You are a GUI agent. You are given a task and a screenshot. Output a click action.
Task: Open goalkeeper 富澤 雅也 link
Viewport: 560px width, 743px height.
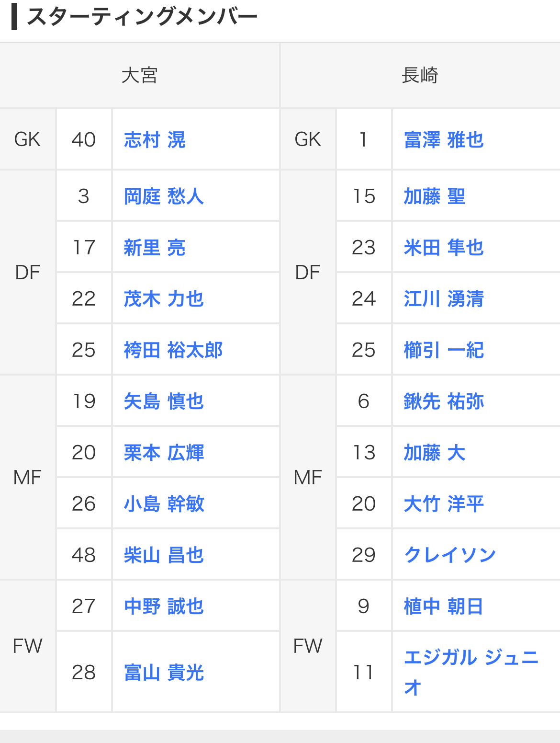click(x=444, y=140)
